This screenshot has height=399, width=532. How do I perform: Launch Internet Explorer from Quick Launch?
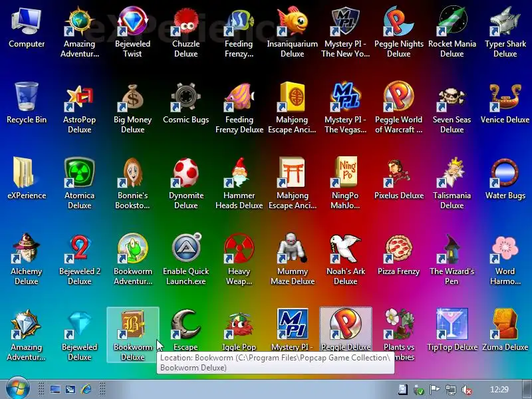(x=86, y=389)
